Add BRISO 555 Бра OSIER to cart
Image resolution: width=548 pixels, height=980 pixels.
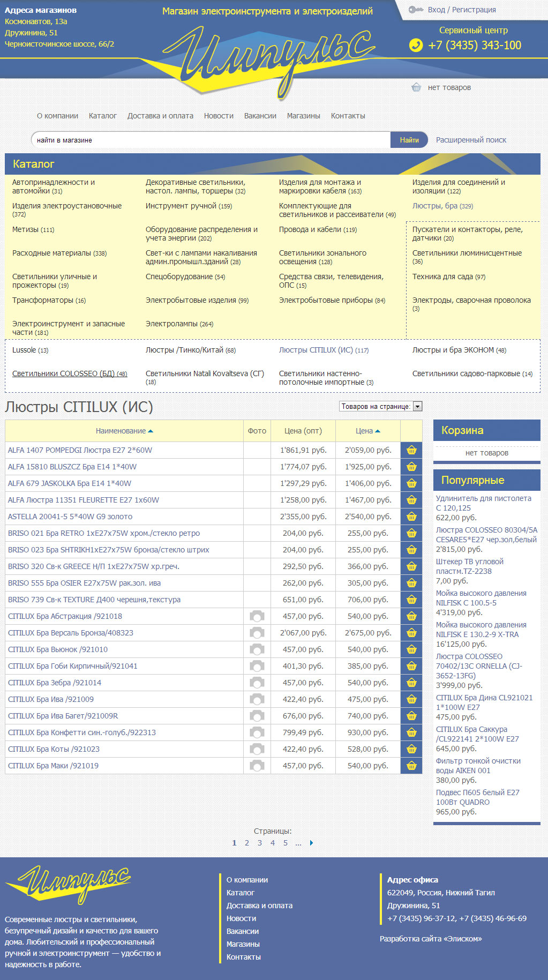[411, 583]
